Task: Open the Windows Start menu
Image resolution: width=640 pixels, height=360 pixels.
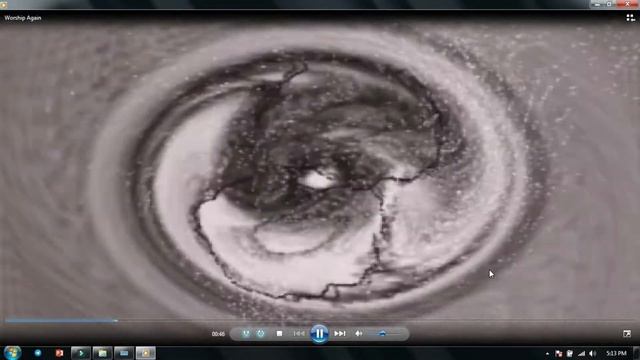Action: (12, 353)
